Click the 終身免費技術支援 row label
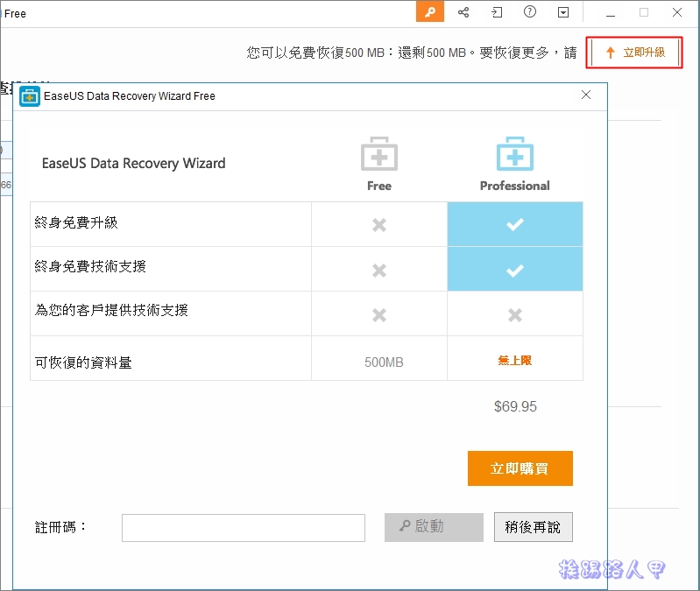Viewport: 700px width, 591px height. tap(90, 266)
